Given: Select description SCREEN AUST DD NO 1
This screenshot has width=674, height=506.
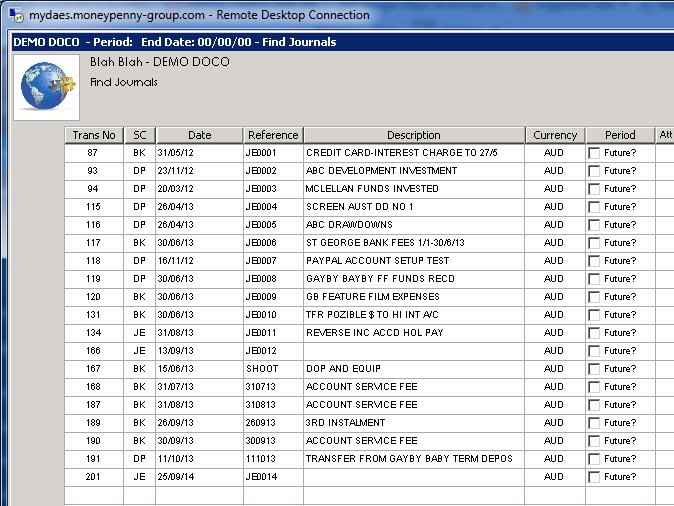Looking at the screenshot, I should [x=359, y=207].
